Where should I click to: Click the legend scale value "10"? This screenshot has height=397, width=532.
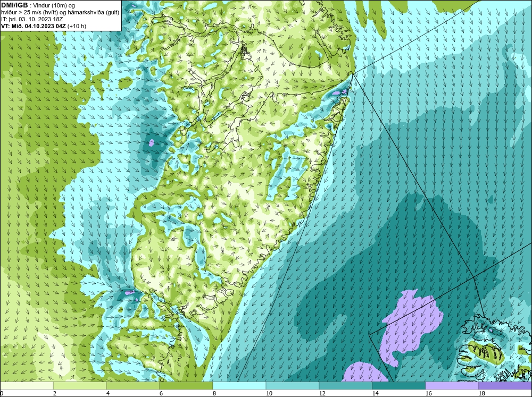269,393
